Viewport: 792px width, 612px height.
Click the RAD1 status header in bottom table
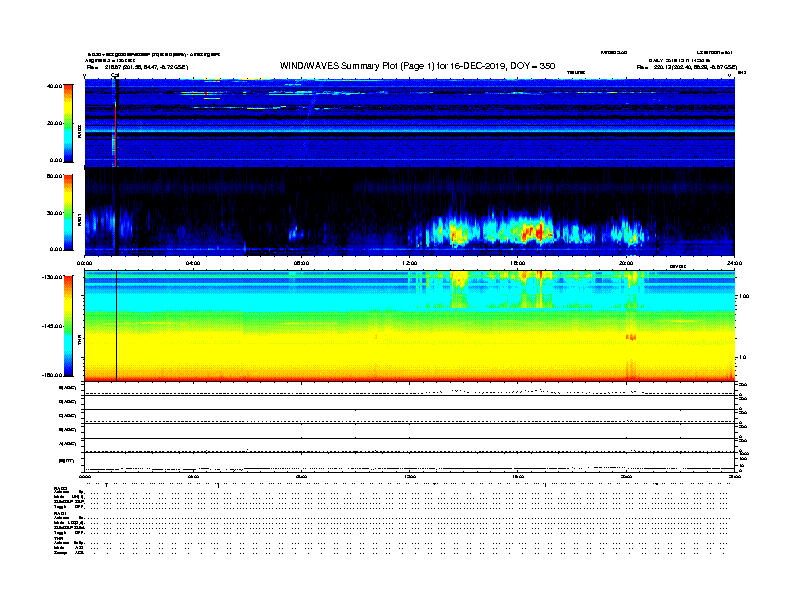pos(60,513)
